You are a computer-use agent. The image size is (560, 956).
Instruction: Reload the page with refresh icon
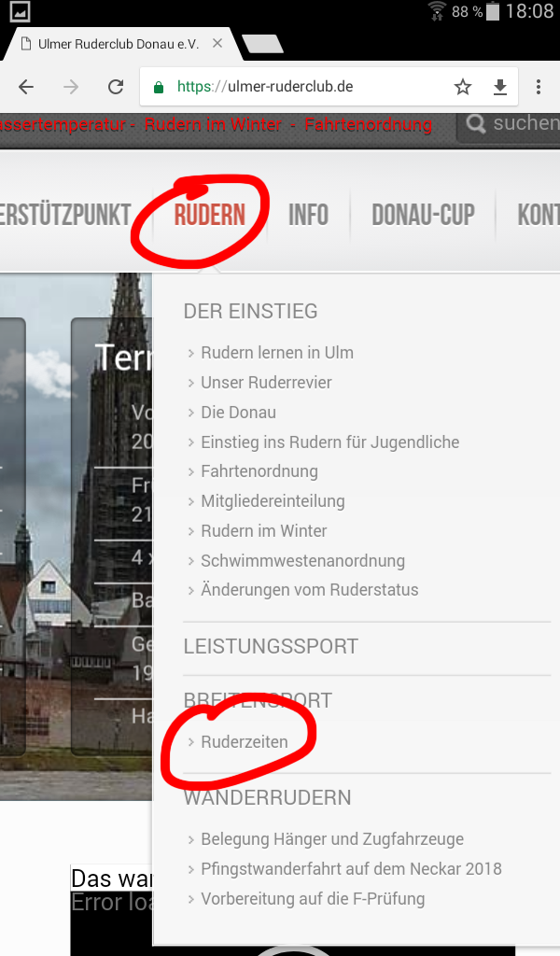pos(116,87)
